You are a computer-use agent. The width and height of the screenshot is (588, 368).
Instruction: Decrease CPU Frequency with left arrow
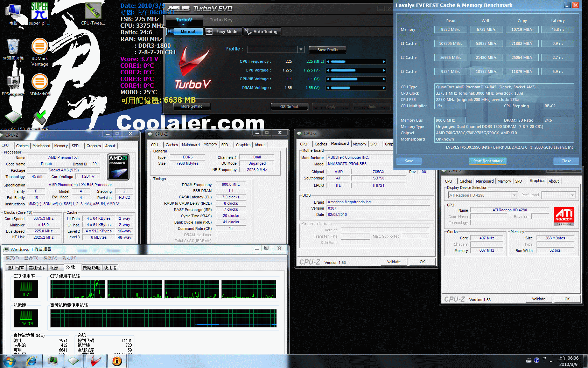[328, 62]
